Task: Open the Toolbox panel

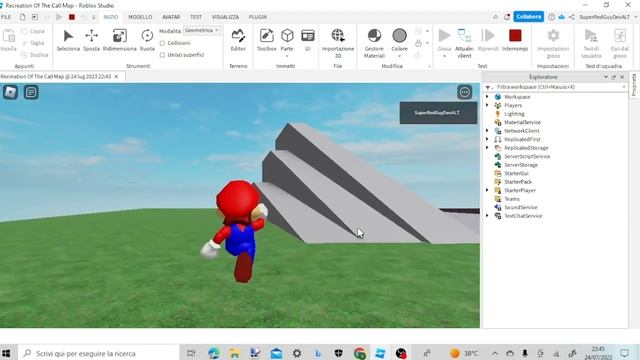Action: point(267,40)
